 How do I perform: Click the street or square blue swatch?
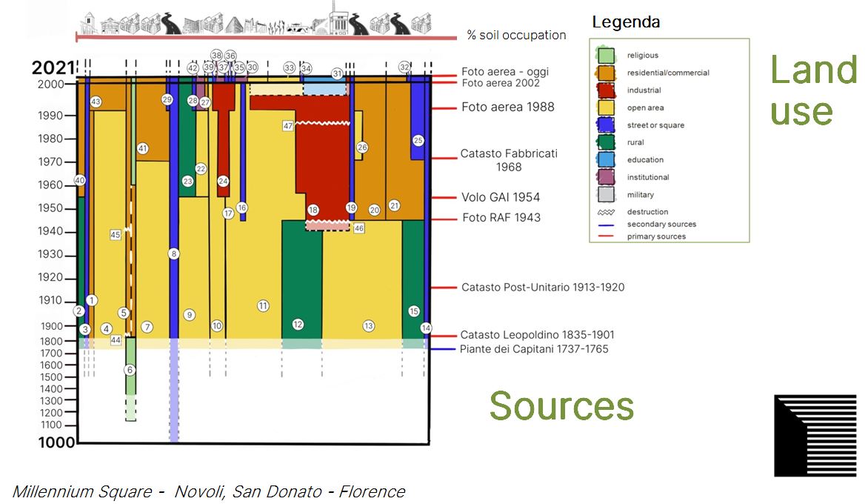[x=606, y=125]
